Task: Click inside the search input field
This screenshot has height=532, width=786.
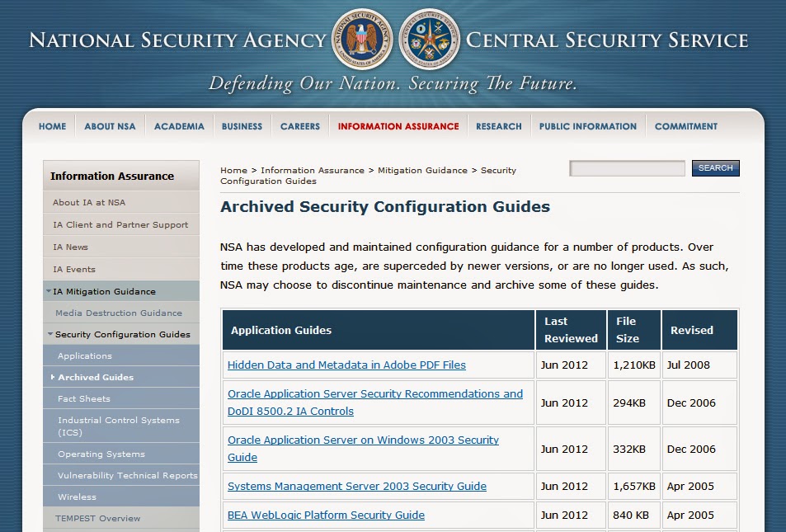Action: 626,168
